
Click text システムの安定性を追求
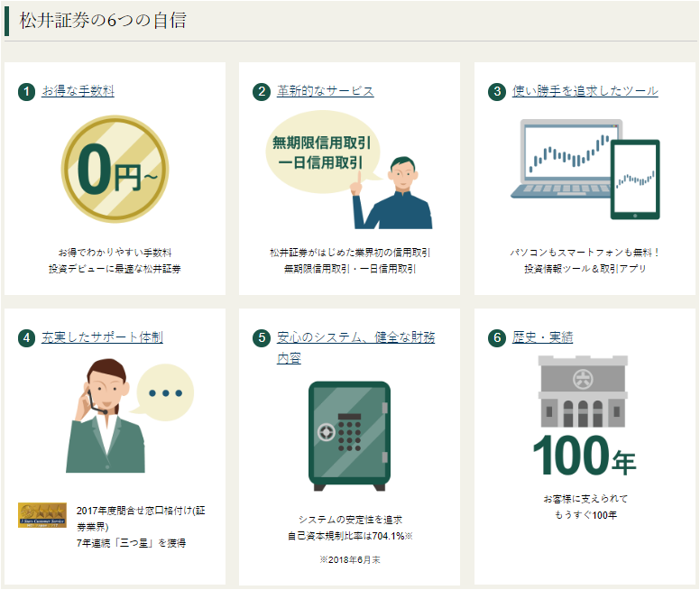(x=350, y=520)
